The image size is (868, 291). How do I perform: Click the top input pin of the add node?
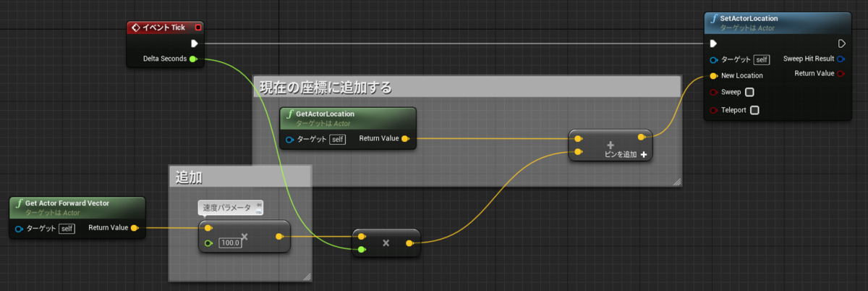point(579,138)
